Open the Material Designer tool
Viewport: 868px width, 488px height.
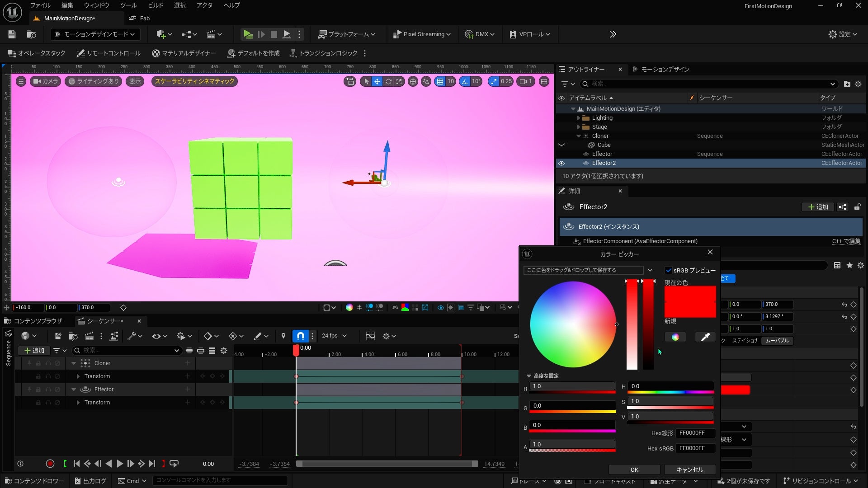pos(184,53)
